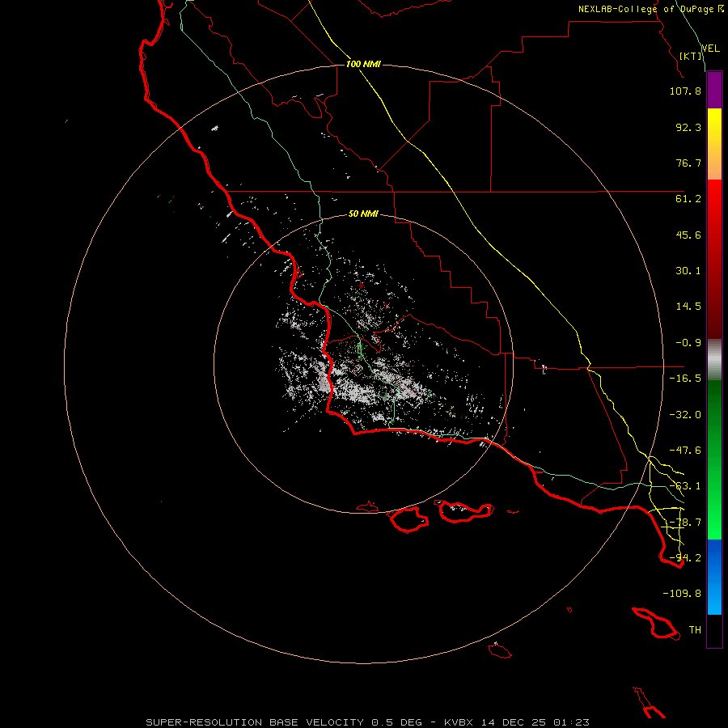Click the Super-Resolution Base Velocity caption
This screenshot has height=728, width=728.
(x=368, y=722)
